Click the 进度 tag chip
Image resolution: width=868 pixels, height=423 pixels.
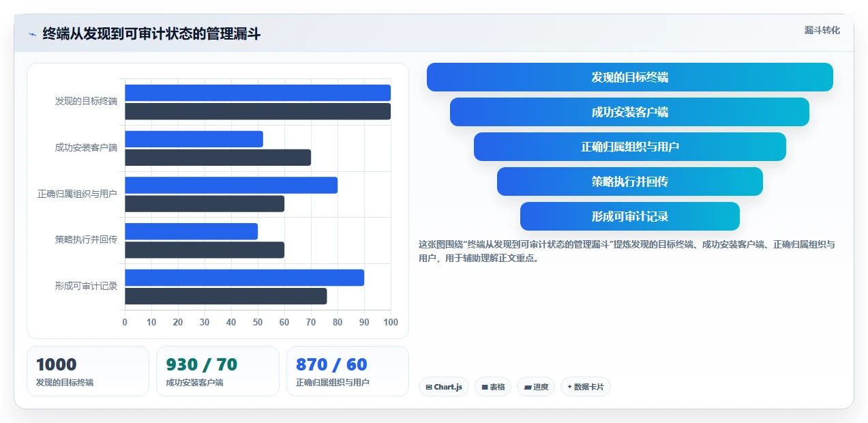point(536,387)
